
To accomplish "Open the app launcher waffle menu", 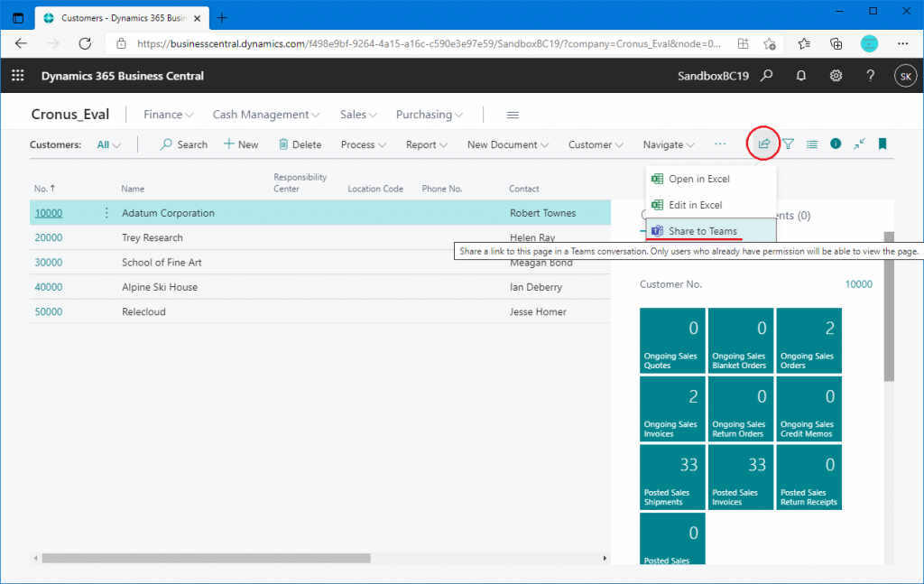I will coord(18,76).
